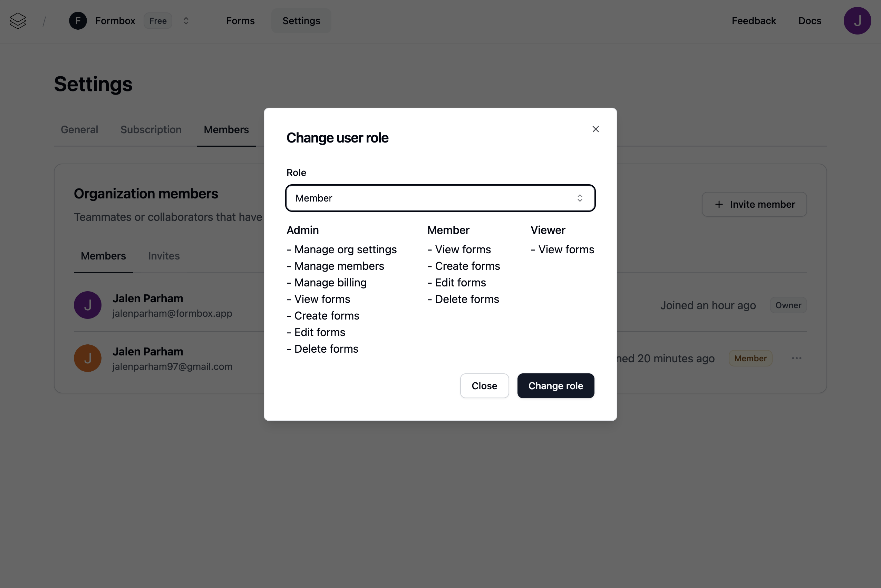Close dialog with the X icon

[596, 129]
